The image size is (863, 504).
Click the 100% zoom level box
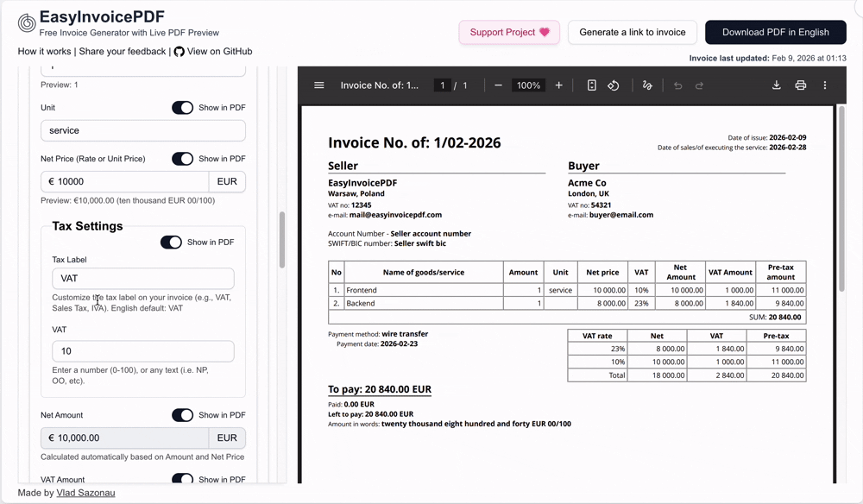coord(528,85)
